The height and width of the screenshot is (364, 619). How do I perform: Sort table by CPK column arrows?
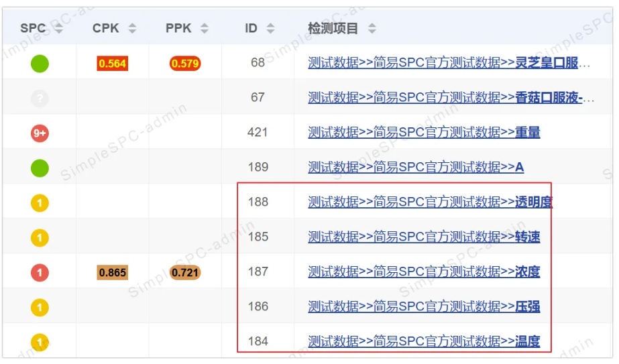(132, 28)
